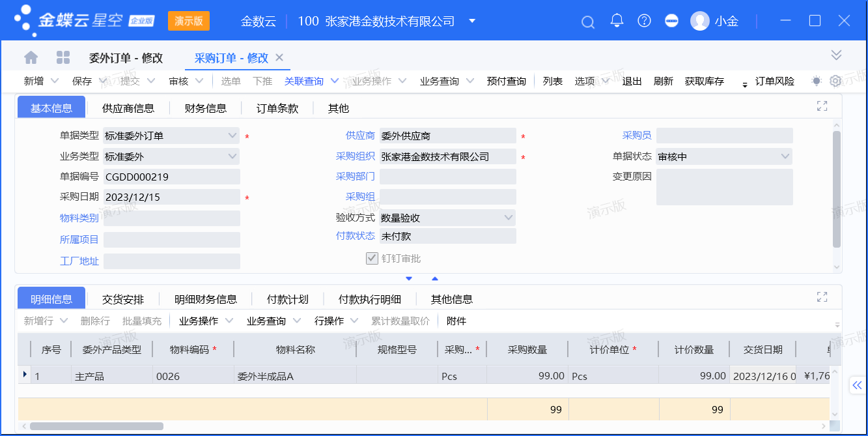Expand the 保存 dropdown arrow

coord(103,81)
